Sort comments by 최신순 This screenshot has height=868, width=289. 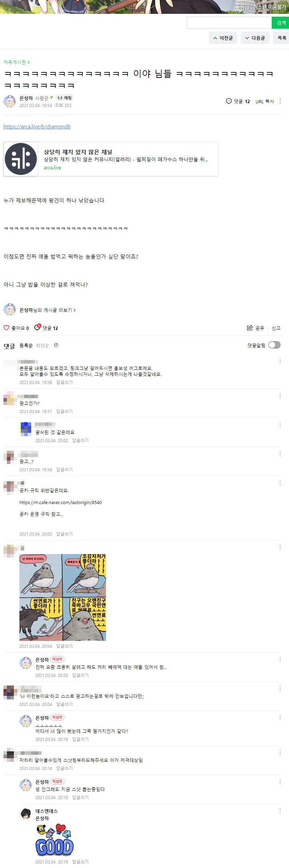pyautogui.click(x=42, y=345)
